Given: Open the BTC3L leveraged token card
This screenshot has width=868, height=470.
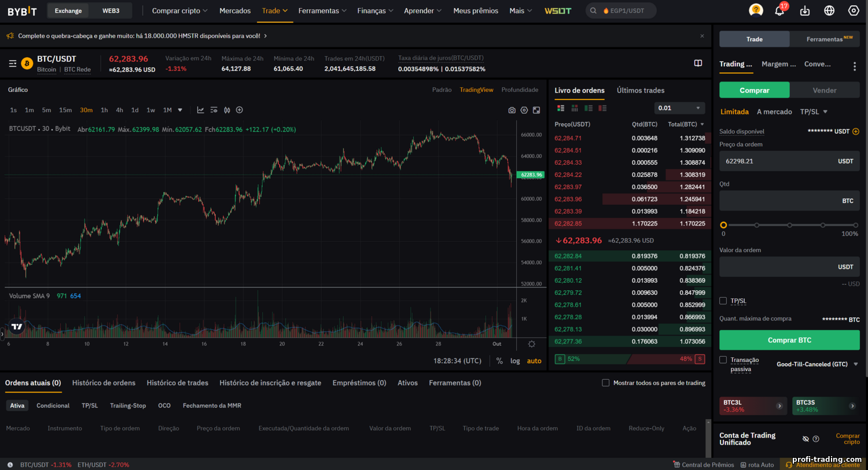Looking at the screenshot, I should click(x=753, y=406).
